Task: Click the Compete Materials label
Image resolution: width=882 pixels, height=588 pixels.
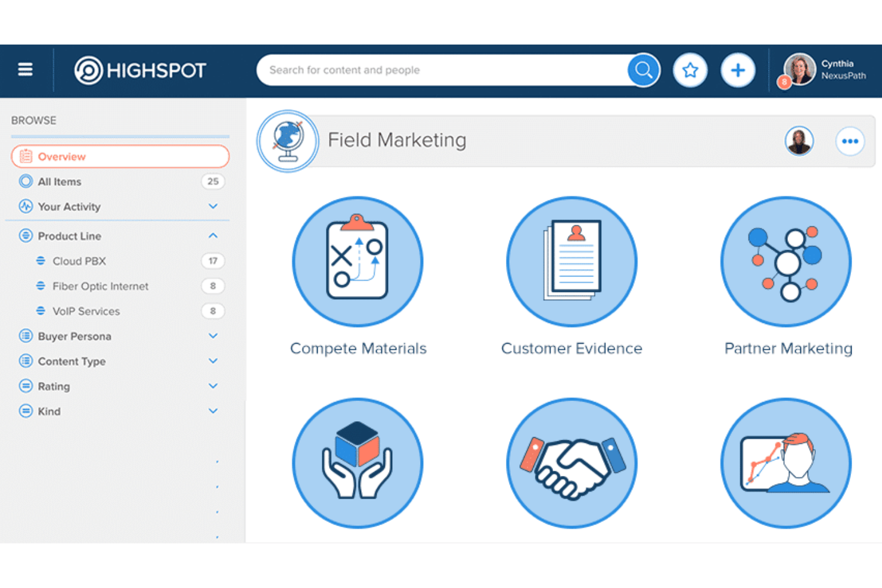Action: pos(358,349)
